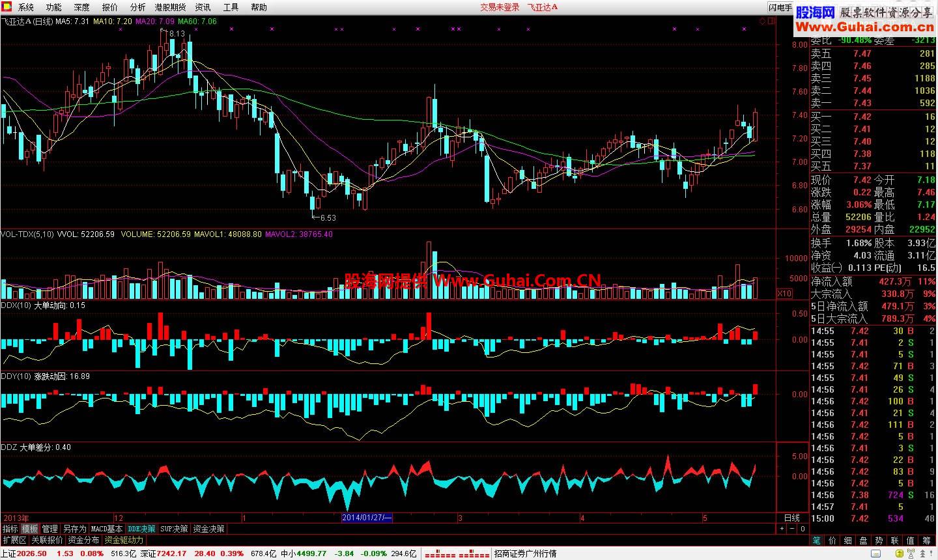The image size is (938, 560).
Task: Click the 2014/01/27 date marker
Action: (367, 518)
